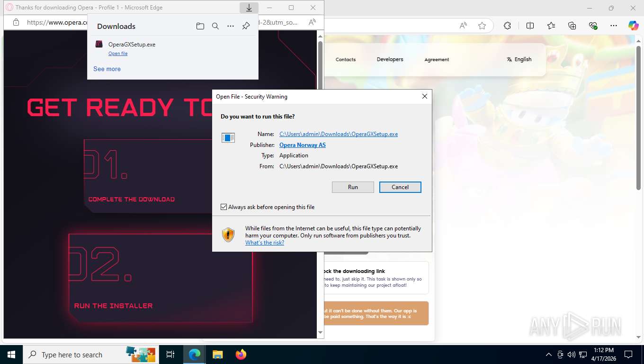644x364 pixels.
Task: Click See more in Downloads
Action: point(107,69)
